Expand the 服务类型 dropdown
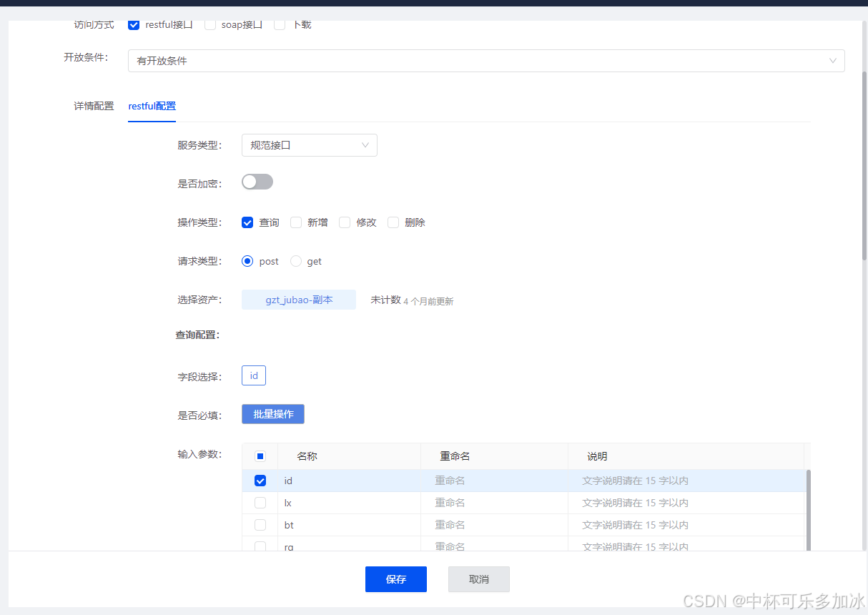 click(x=309, y=145)
